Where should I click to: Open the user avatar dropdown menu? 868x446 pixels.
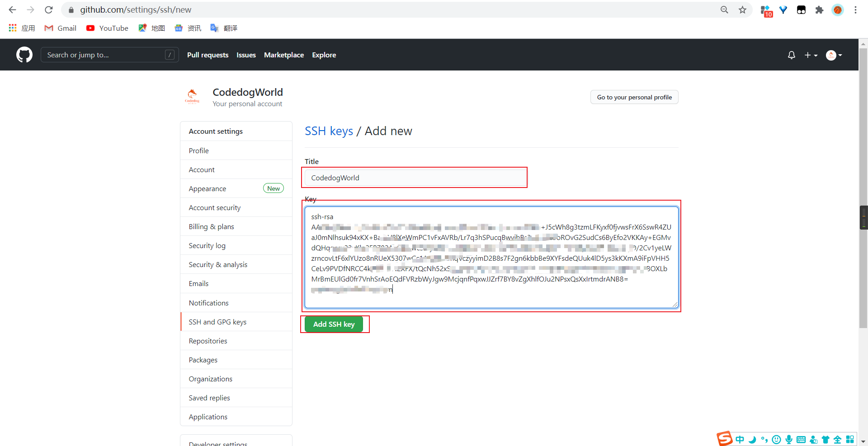pyautogui.click(x=834, y=55)
